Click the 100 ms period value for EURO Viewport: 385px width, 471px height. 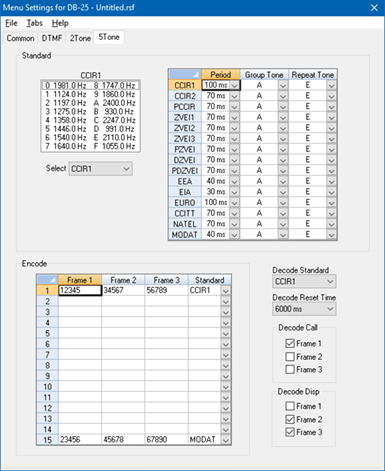(216, 203)
